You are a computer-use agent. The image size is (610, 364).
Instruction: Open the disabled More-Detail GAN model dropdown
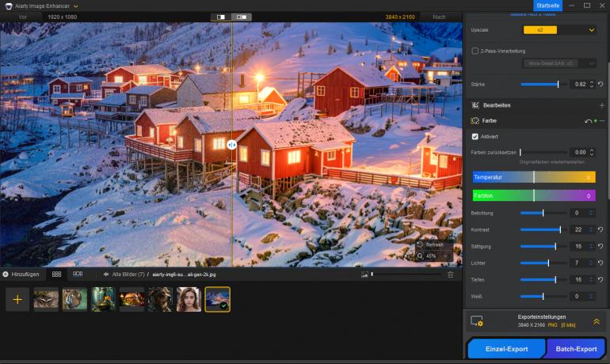click(x=559, y=63)
